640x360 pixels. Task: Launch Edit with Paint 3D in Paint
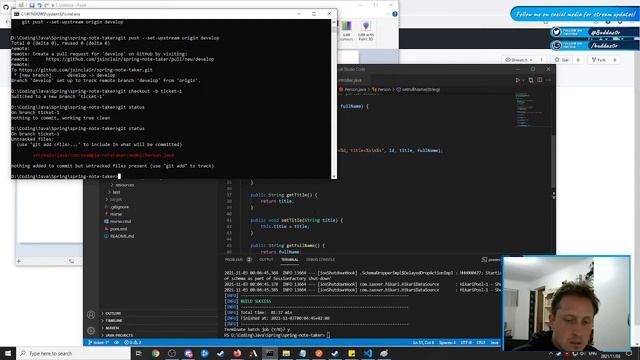coord(366,31)
